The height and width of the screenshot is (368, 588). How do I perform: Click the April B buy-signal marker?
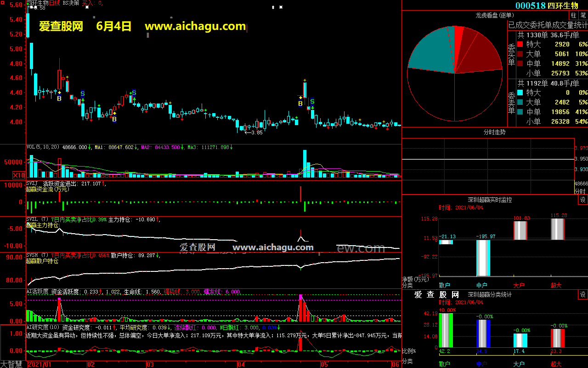(x=300, y=104)
